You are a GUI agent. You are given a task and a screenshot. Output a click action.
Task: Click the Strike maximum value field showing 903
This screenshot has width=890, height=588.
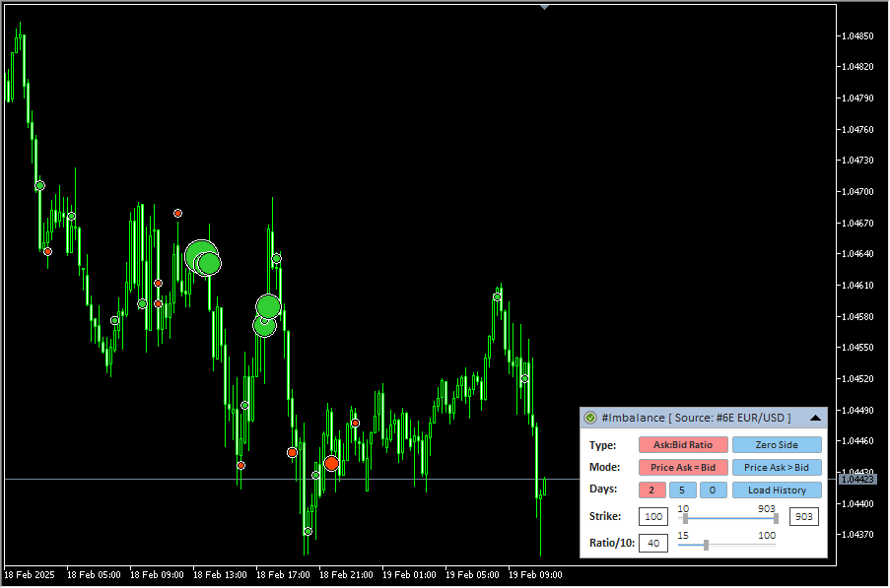(x=803, y=517)
